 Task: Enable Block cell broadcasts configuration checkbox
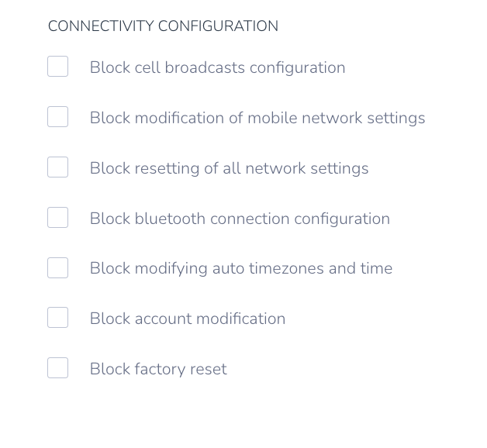pos(57,66)
